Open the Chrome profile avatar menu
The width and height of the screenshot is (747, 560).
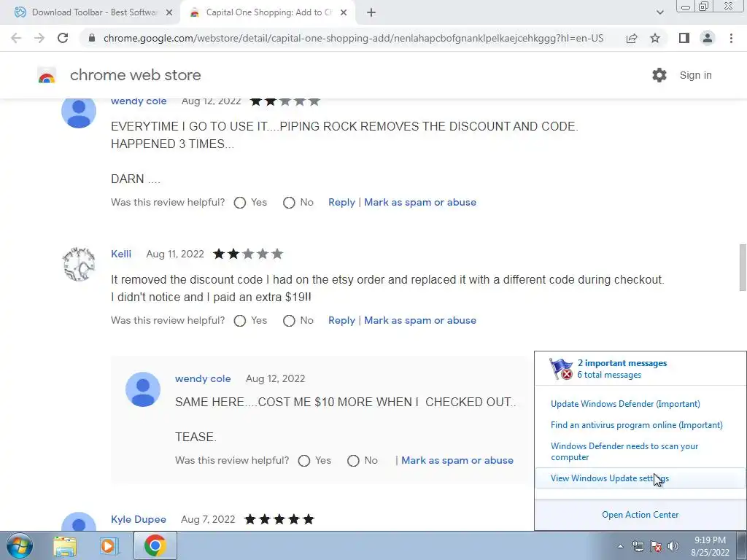708,38
